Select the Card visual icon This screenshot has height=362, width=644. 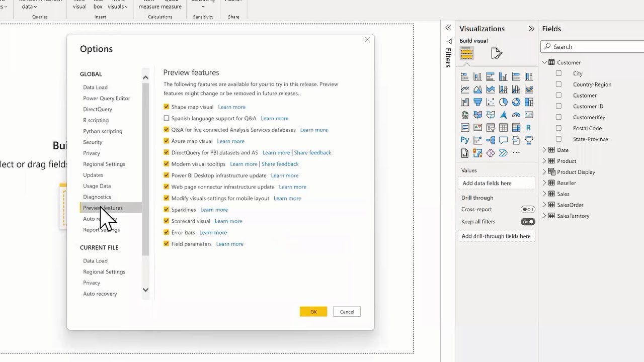click(529, 115)
